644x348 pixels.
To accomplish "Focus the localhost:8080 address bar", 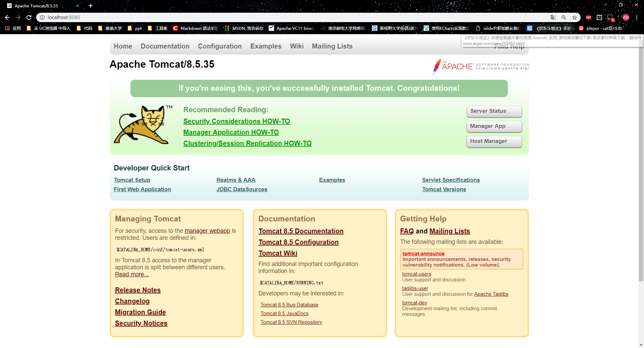I will pyautogui.click(x=295, y=17).
